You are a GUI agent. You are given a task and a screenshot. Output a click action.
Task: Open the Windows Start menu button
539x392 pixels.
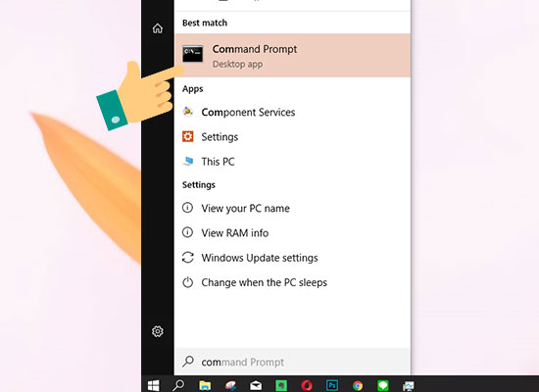click(x=153, y=385)
